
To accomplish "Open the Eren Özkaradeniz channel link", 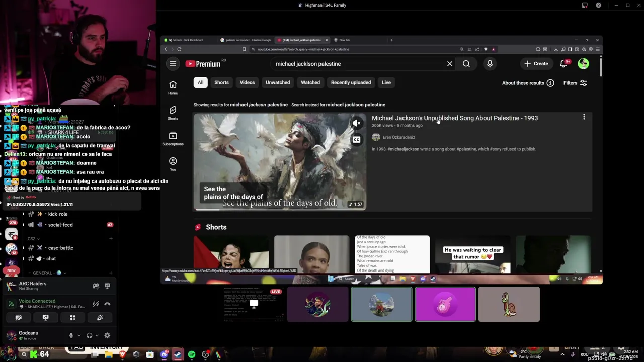I will pyautogui.click(x=398, y=137).
